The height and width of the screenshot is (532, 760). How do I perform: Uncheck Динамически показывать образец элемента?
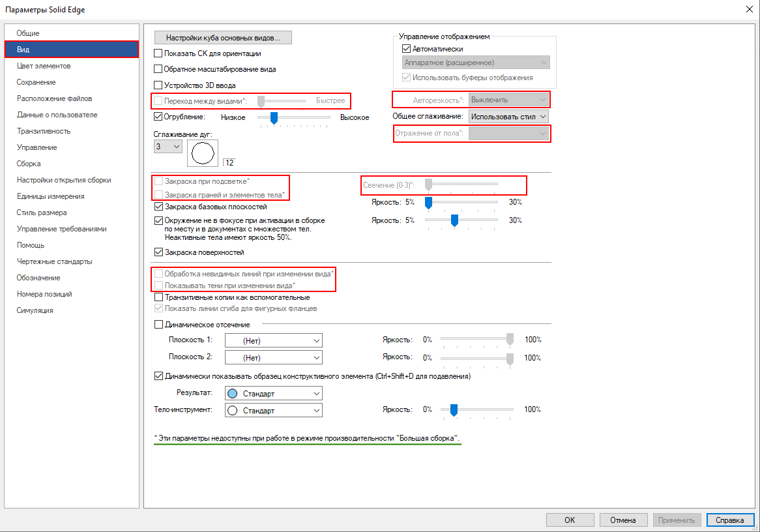158,376
